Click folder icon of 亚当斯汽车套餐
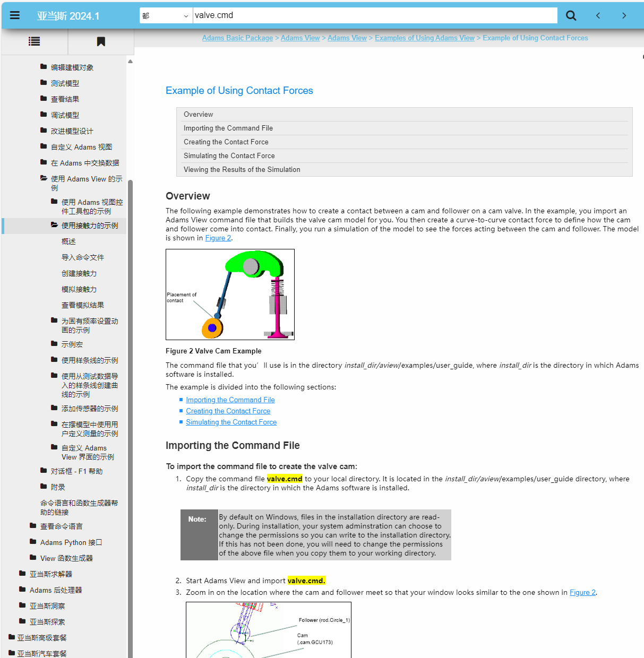 pos(12,653)
